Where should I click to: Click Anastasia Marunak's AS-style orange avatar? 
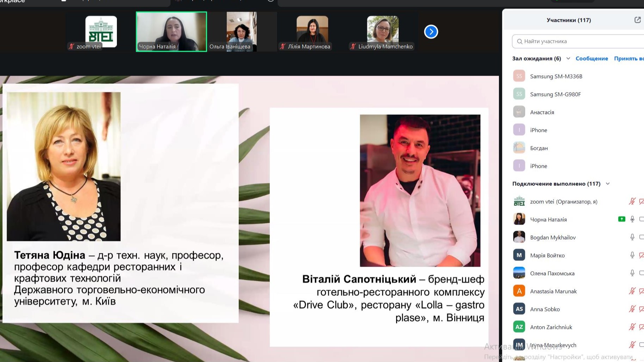pos(519,291)
